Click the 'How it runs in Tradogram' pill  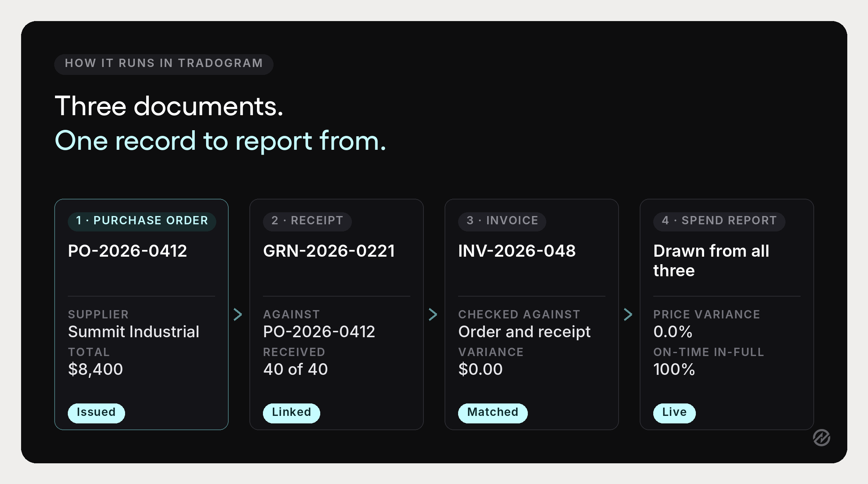(x=164, y=64)
